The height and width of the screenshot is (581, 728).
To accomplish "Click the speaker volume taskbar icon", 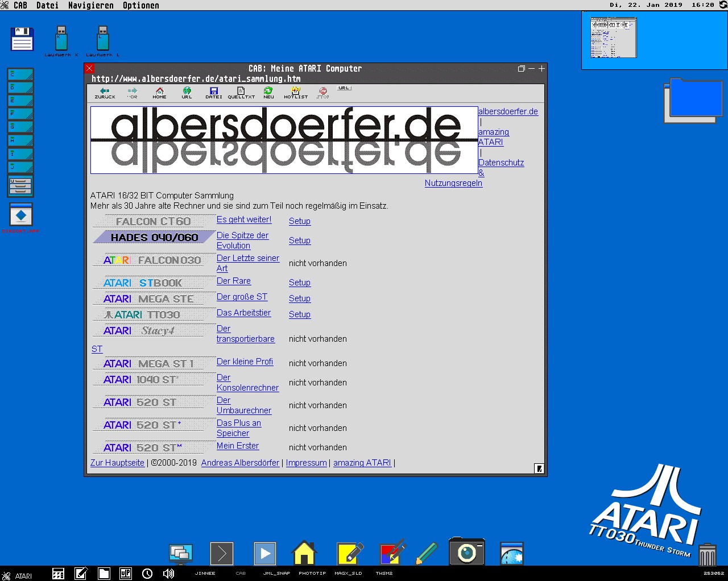I will coord(168,574).
